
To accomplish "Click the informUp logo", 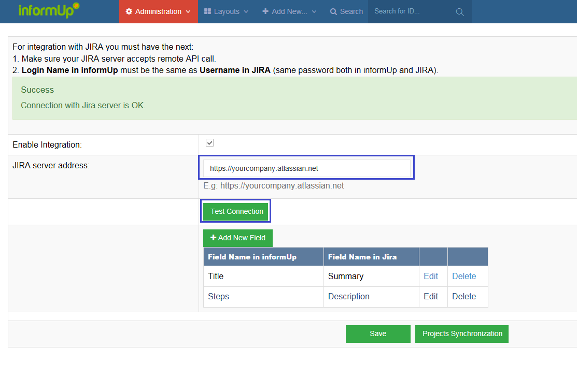I will 49,10.
